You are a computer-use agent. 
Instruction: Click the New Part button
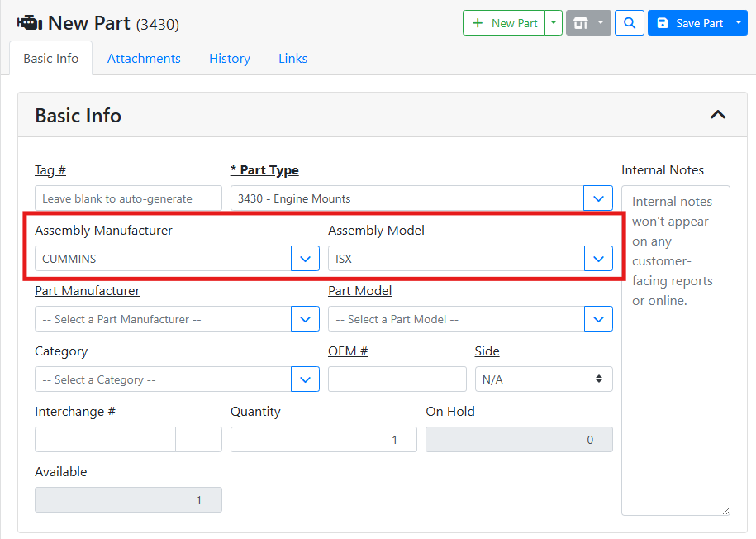pos(504,23)
